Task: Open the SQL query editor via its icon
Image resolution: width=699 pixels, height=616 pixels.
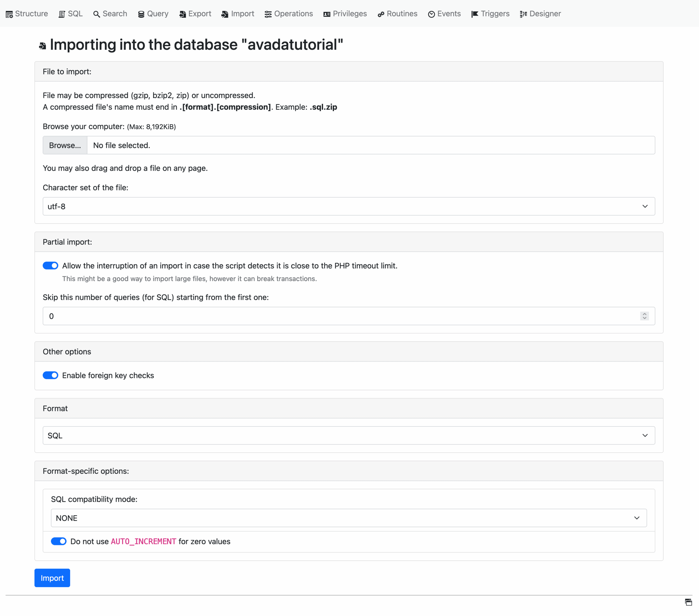Action: [x=61, y=14]
